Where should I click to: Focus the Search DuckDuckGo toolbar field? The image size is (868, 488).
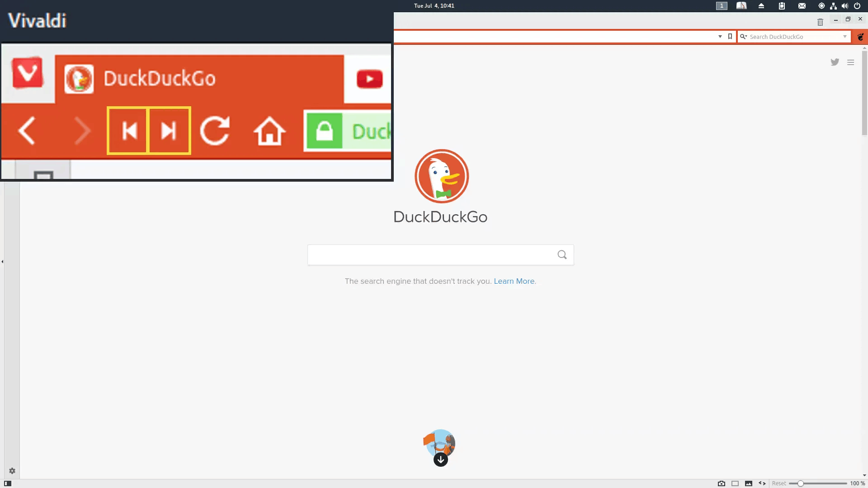(x=795, y=37)
